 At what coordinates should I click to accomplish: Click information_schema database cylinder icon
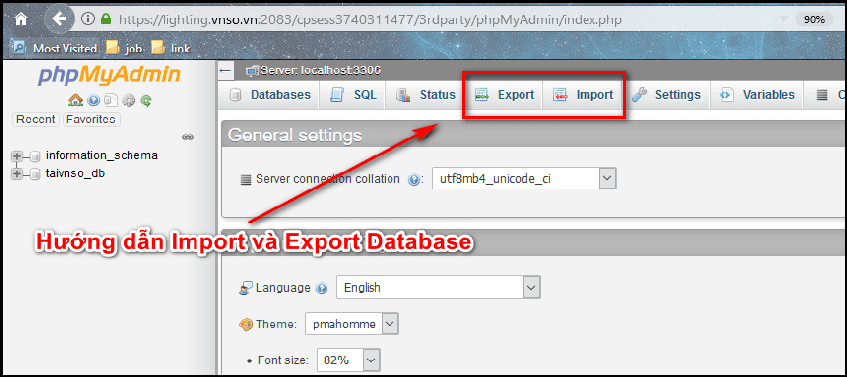point(35,157)
